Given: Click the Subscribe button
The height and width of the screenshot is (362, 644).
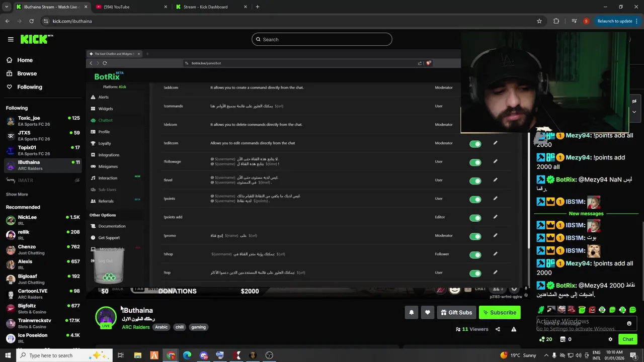Looking at the screenshot, I should pos(500,312).
